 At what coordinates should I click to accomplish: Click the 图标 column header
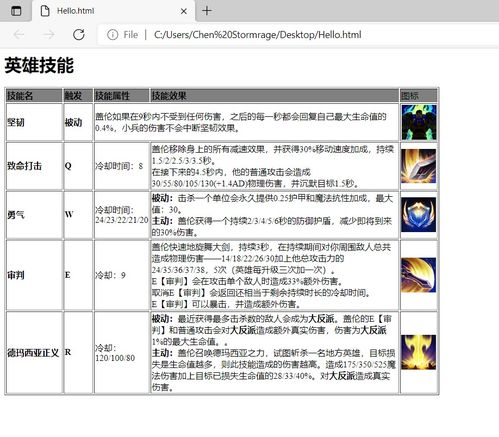click(419, 96)
